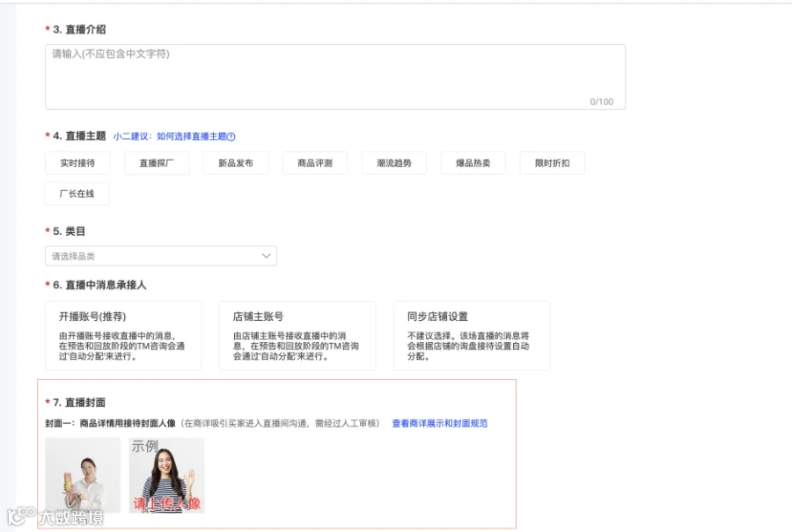Select 店铺主账号 card as message recipient
The image size is (792, 532).
(x=297, y=336)
